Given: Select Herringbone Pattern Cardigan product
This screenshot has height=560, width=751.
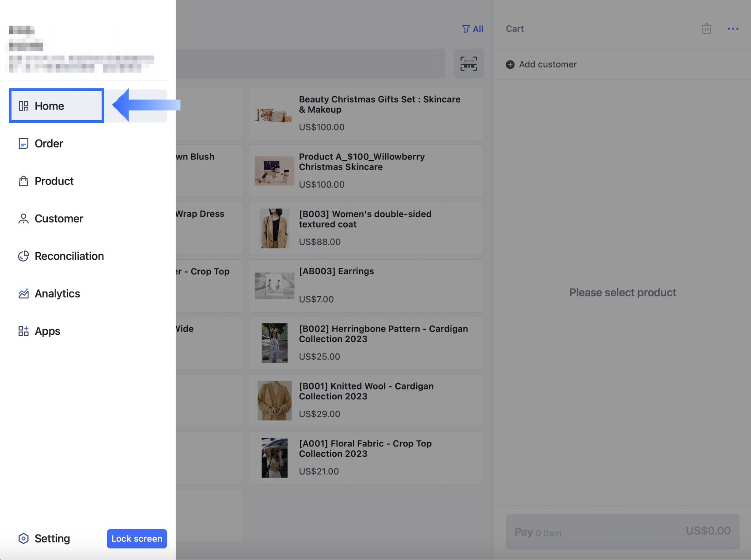Looking at the screenshot, I should (x=366, y=343).
